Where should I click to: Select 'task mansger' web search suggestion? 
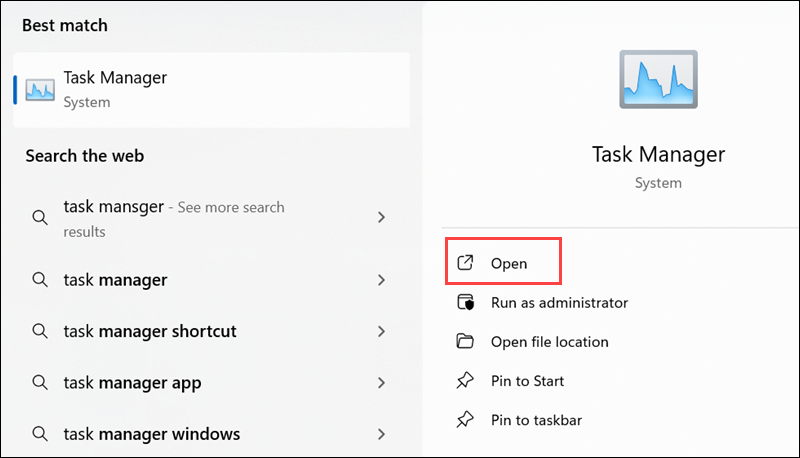(x=212, y=218)
